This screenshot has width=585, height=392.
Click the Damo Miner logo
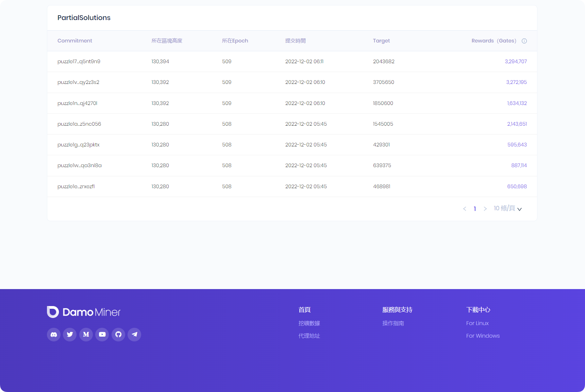pos(84,312)
